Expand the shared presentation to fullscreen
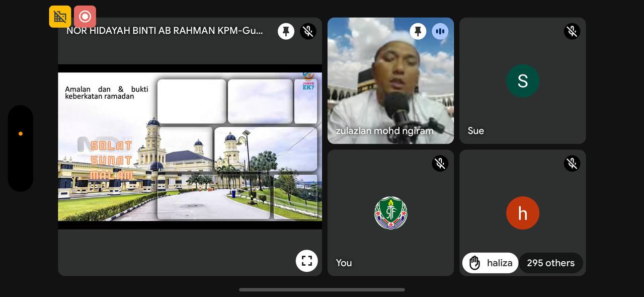This screenshot has width=644, height=297. (306, 261)
